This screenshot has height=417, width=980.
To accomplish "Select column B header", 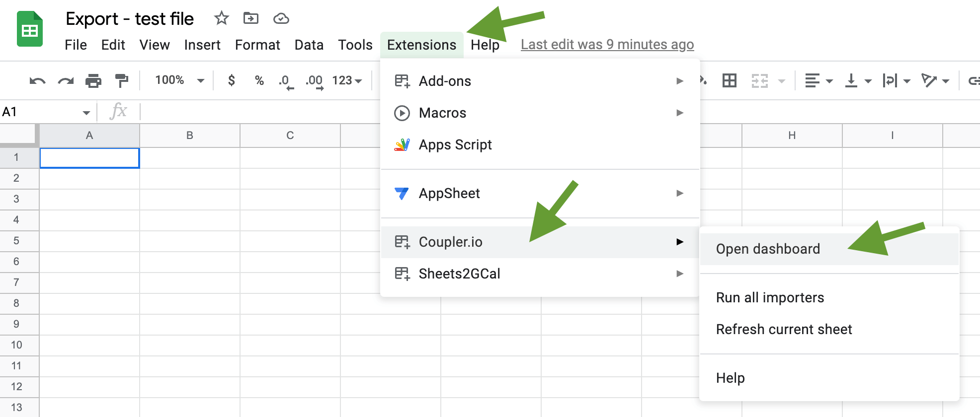I will pyautogui.click(x=190, y=136).
